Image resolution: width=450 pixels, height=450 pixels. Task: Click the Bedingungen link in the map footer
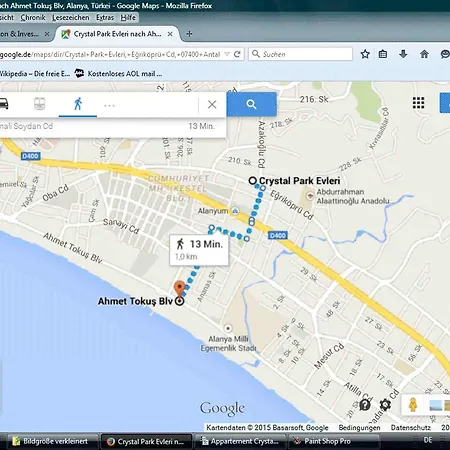click(359, 427)
